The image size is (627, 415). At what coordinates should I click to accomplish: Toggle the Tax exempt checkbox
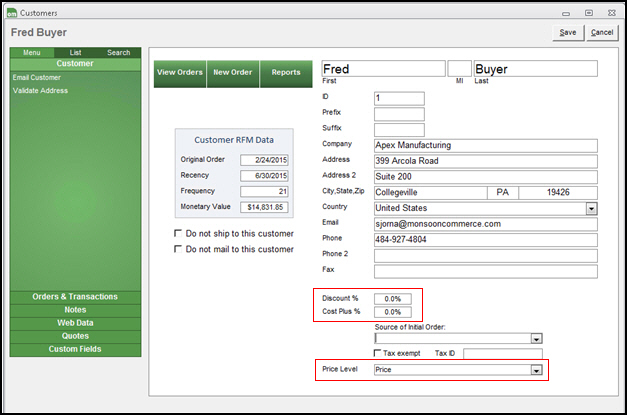point(377,353)
